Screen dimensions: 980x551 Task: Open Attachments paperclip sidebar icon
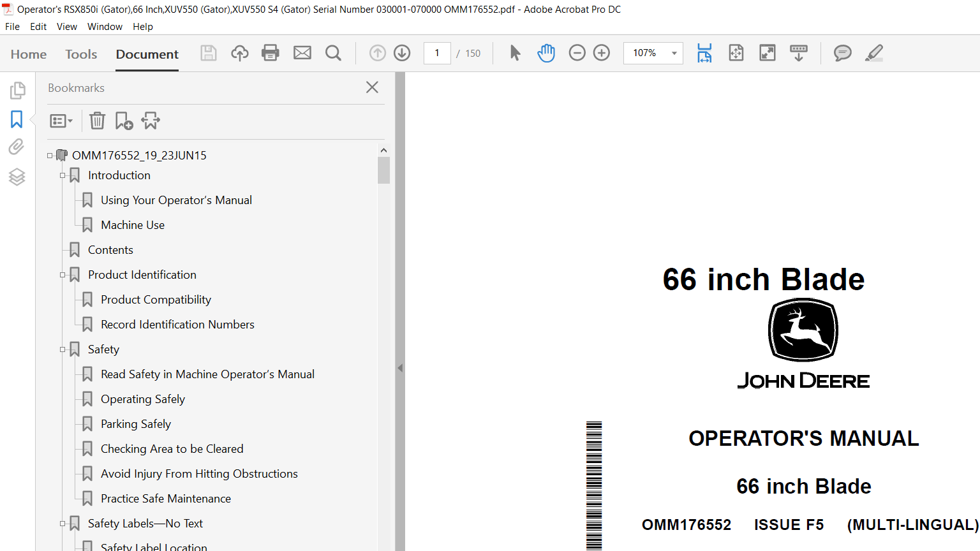tap(17, 147)
